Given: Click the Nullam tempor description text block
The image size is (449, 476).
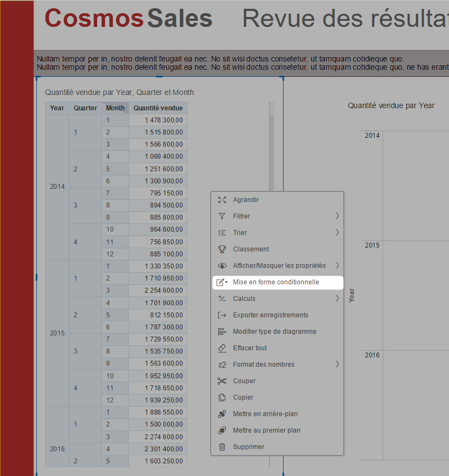Looking at the screenshot, I should point(243,63).
